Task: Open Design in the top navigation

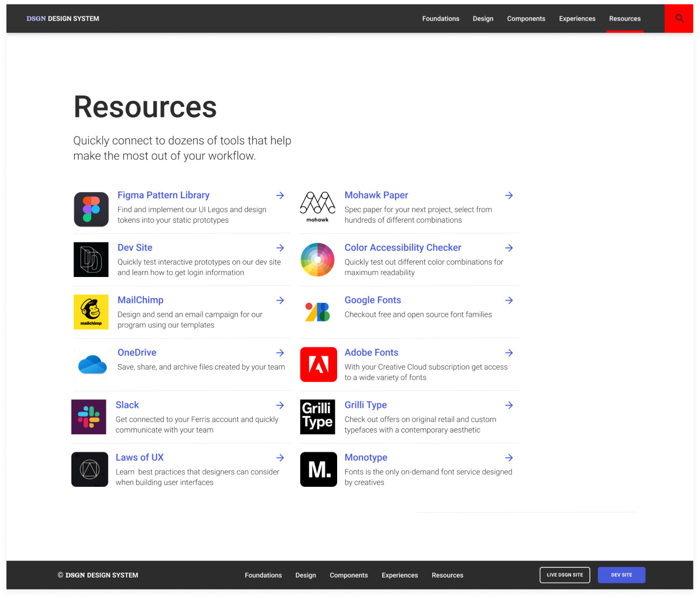Action: (x=483, y=18)
